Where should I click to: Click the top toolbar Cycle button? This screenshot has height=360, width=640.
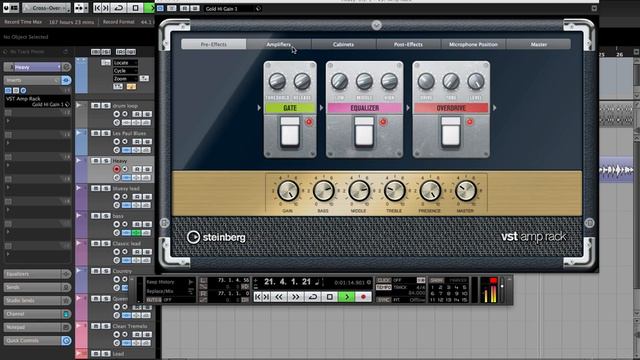(119, 8)
